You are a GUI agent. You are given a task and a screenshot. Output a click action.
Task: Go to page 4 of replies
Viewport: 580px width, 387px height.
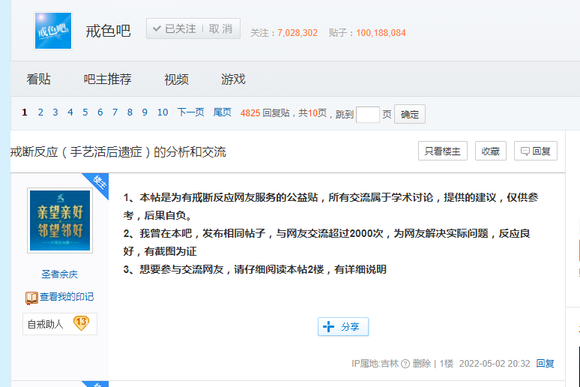click(70, 112)
